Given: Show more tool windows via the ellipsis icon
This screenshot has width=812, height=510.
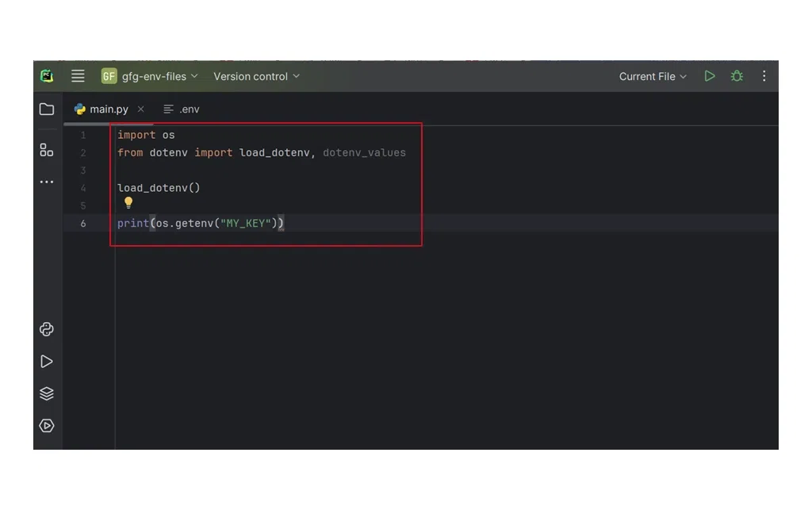Looking at the screenshot, I should (46, 181).
